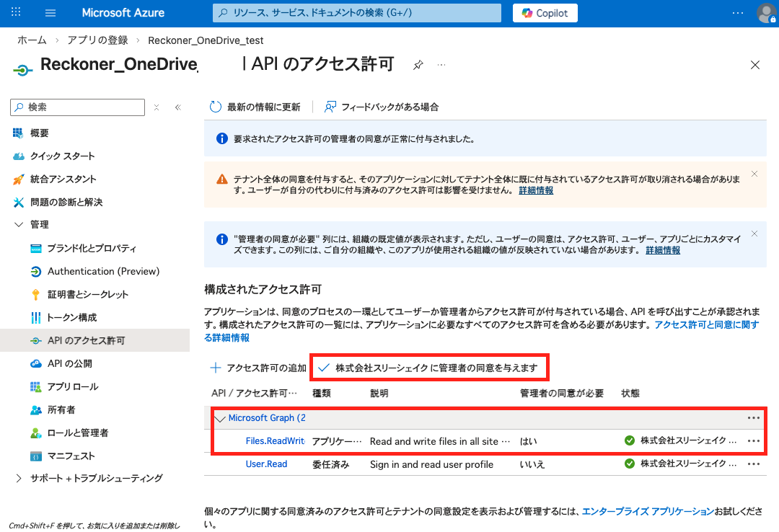The image size is (779, 532).
Task: Collapse the 管理 section
Action: (x=19, y=224)
